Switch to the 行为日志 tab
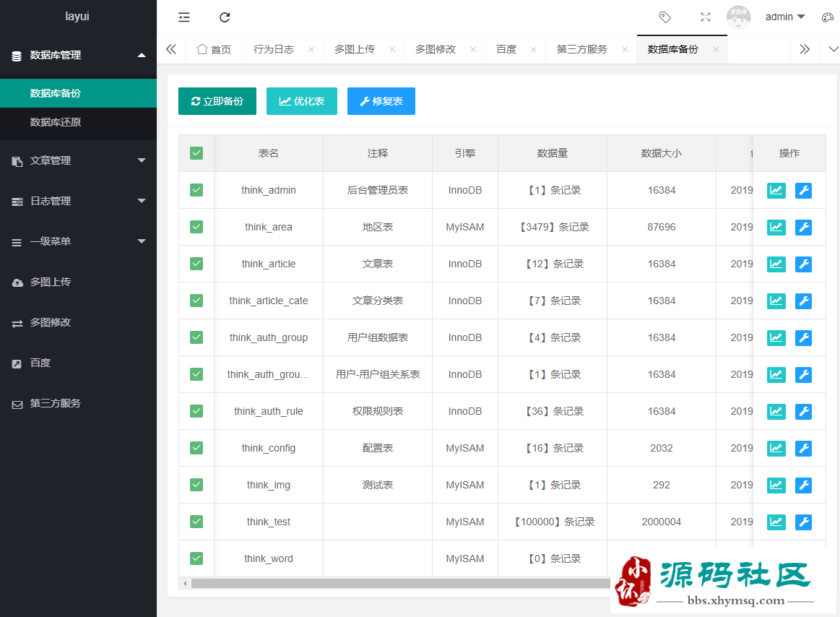Viewport: 840px width, 617px height. pyautogui.click(x=274, y=49)
